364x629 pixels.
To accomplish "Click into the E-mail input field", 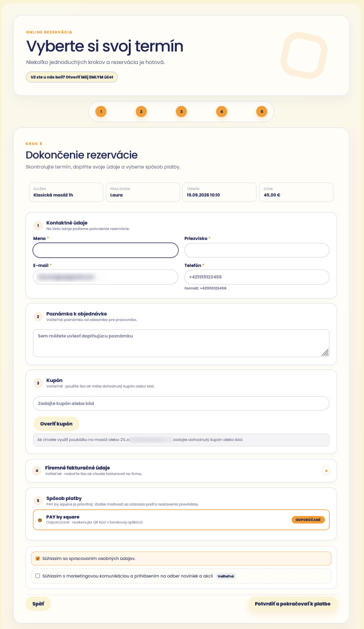I will click(x=105, y=277).
